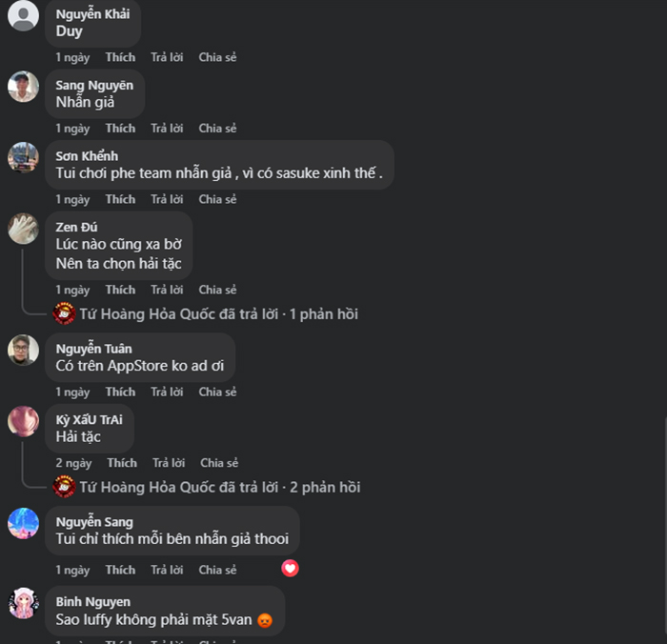The width and height of the screenshot is (667, 644).
Task: Click Nguyễn Tuân's profile photo
Action: tap(23, 350)
